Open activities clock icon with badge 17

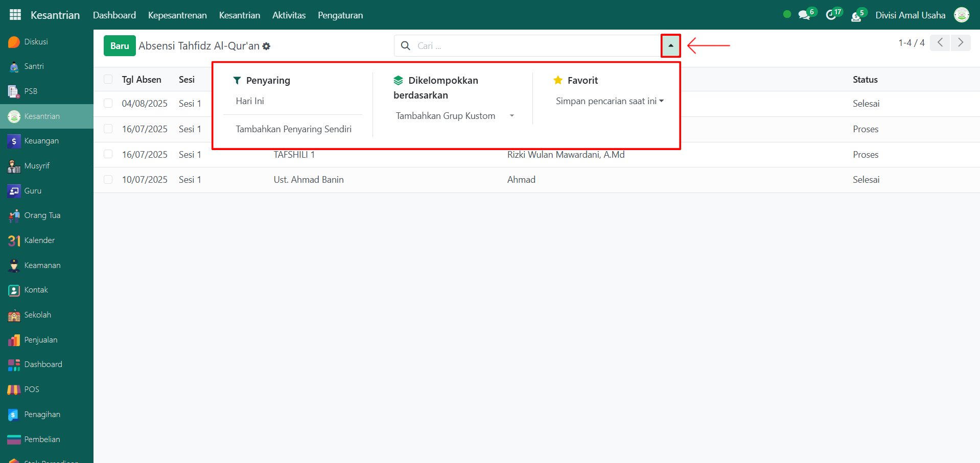(x=831, y=15)
